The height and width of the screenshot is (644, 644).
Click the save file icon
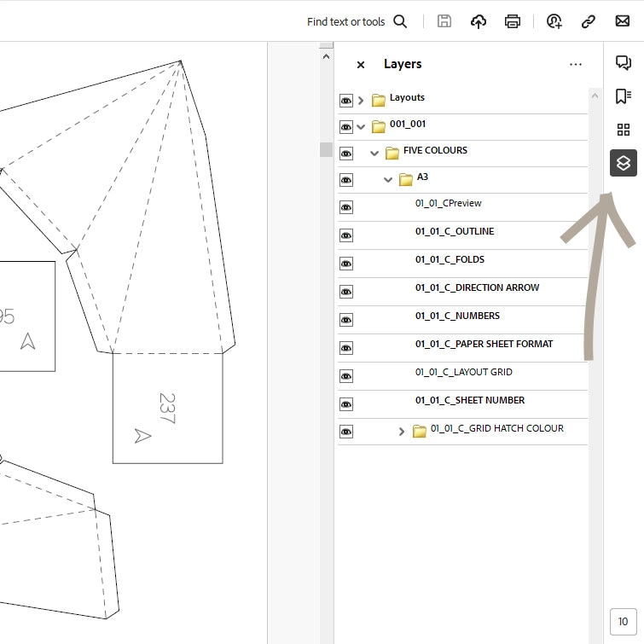[x=444, y=21]
